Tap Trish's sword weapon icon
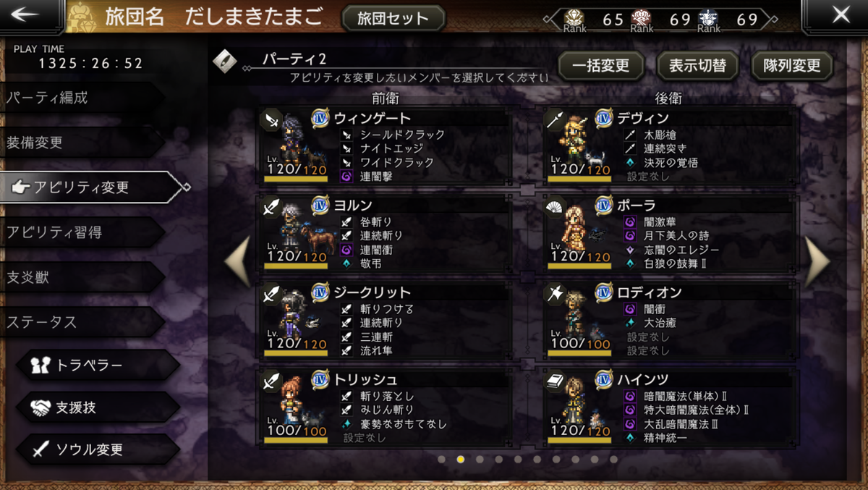 (x=271, y=381)
